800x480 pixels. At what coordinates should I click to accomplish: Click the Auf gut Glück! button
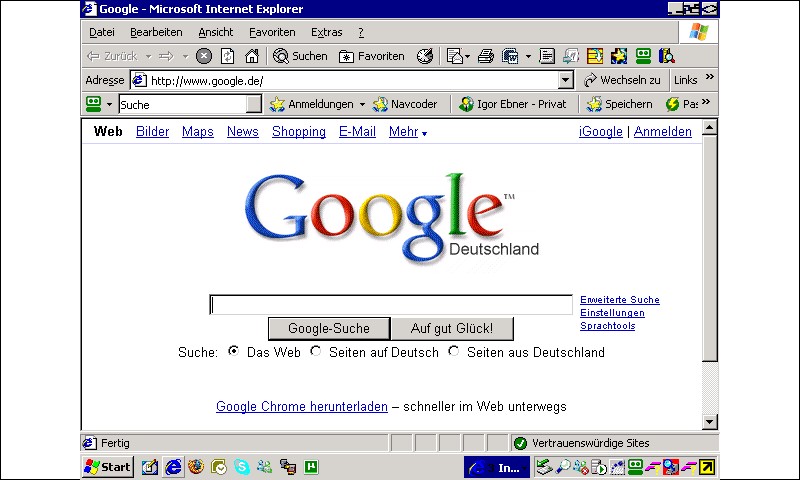point(452,329)
